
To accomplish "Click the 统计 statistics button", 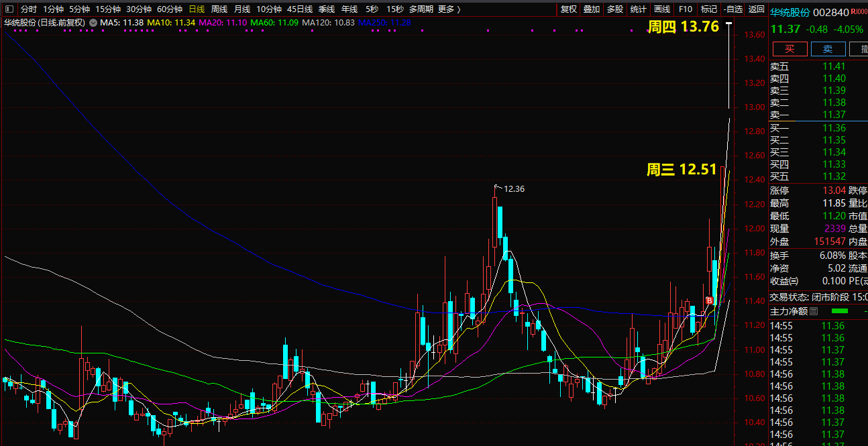I will point(639,9).
